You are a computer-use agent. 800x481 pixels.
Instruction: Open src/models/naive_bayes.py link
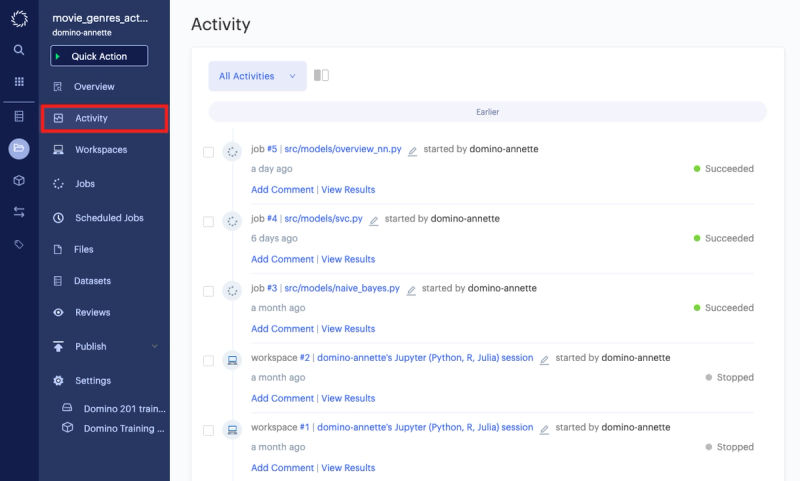342,288
